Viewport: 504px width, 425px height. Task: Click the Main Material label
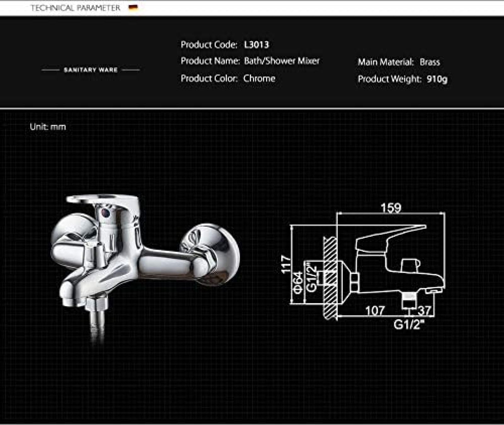[386, 62]
